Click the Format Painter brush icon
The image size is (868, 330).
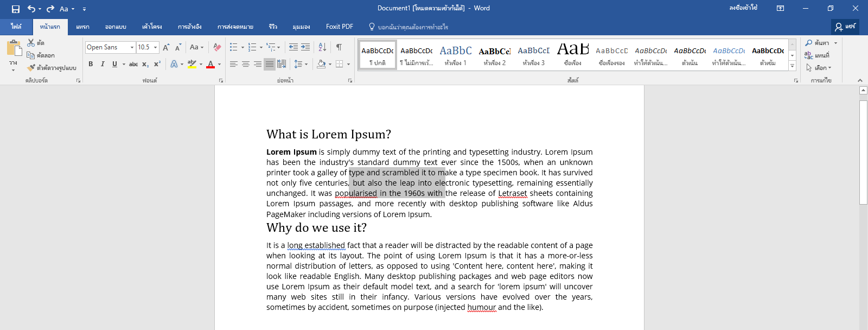(31, 68)
